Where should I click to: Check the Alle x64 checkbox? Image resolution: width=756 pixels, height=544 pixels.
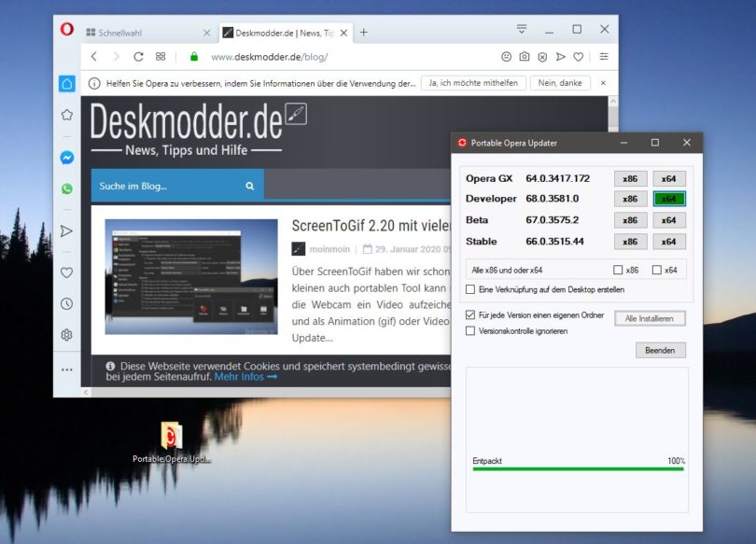[x=657, y=271]
